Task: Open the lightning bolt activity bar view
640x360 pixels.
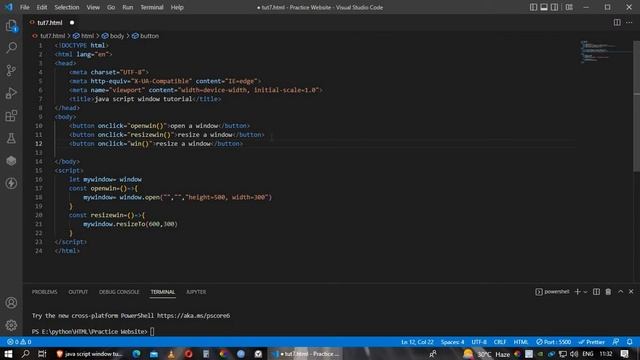Action: (x=11, y=183)
